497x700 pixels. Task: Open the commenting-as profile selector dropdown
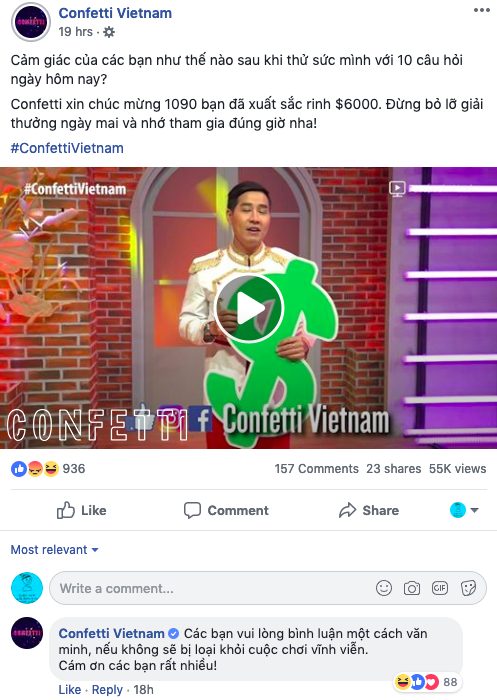pyautogui.click(x=464, y=510)
